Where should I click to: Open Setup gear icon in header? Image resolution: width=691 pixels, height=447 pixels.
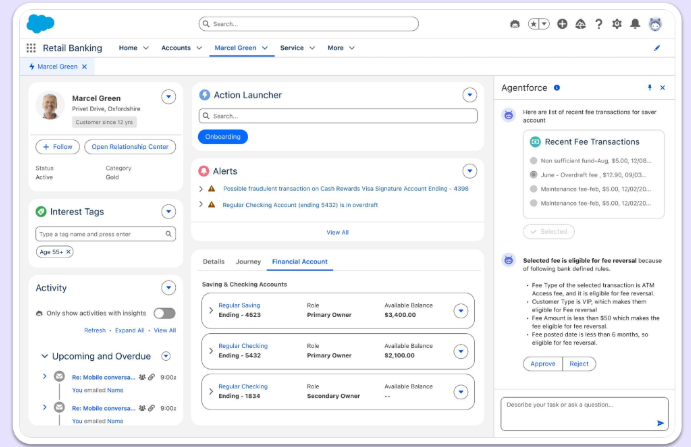(x=617, y=23)
